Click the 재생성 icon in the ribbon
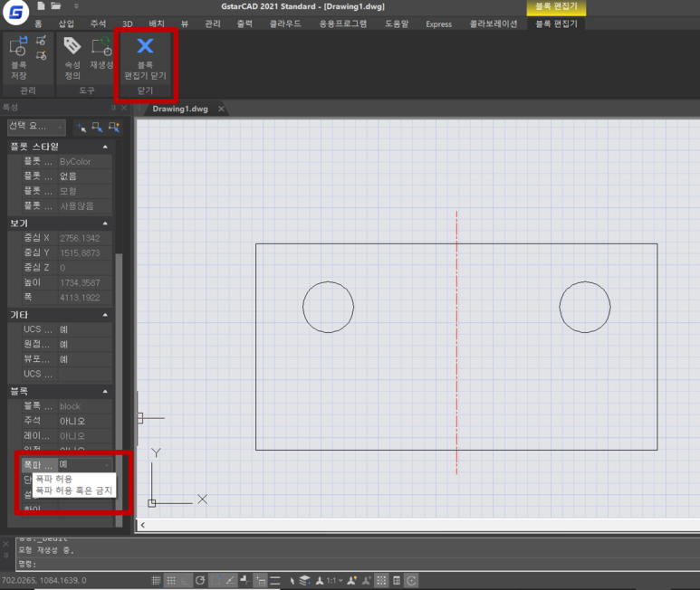This screenshot has width=700, height=590. tap(101, 47)
